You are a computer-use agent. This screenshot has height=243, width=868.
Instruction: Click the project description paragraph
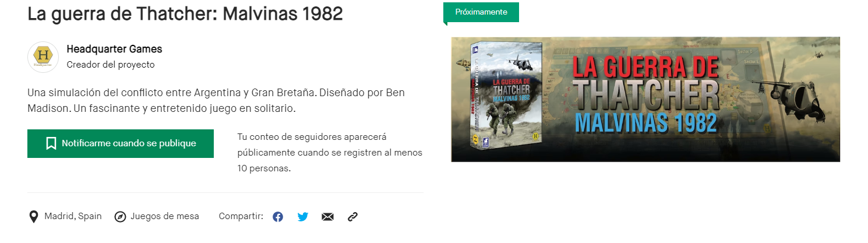click(x=216, y=101)
